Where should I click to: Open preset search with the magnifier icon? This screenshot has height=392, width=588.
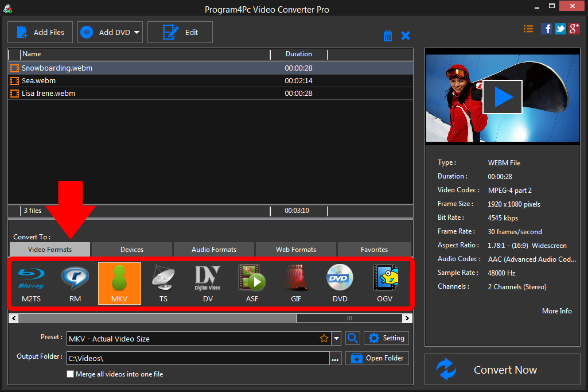pos(353,338)
